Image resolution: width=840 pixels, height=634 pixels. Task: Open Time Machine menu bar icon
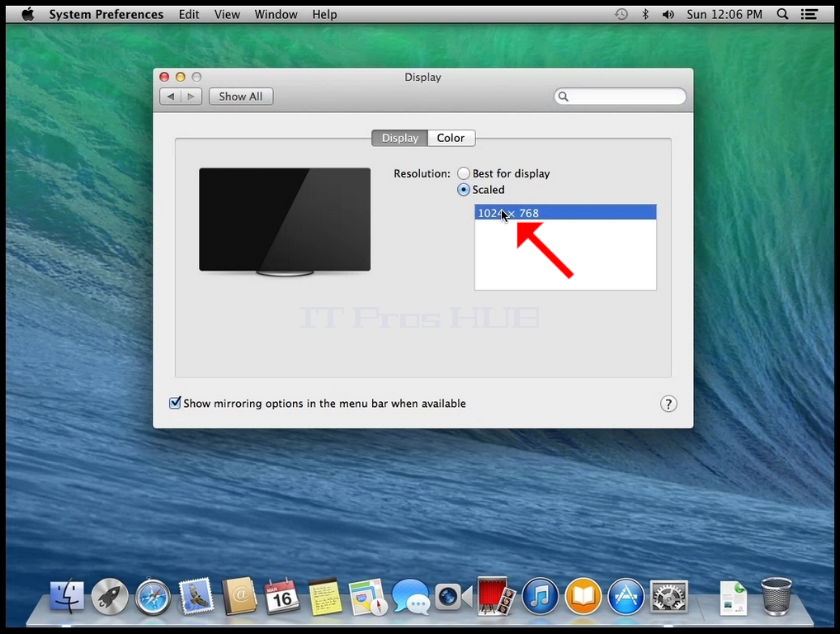point(621,15)
